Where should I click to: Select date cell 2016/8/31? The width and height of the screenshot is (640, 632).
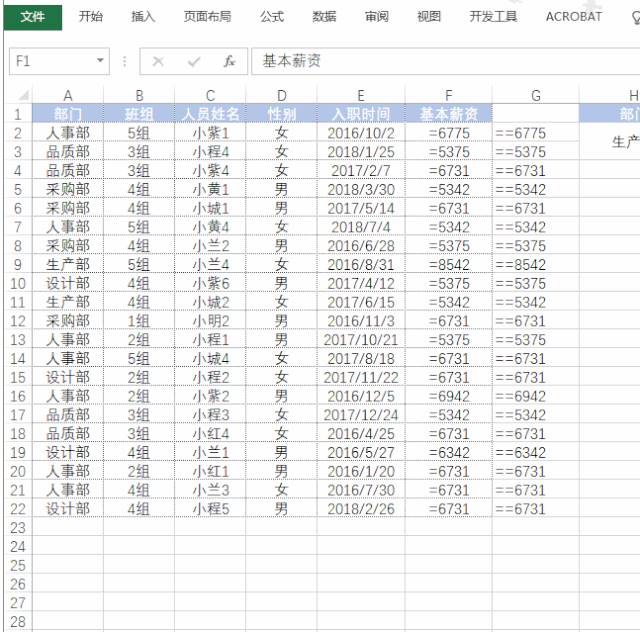[x=361, y=264]
